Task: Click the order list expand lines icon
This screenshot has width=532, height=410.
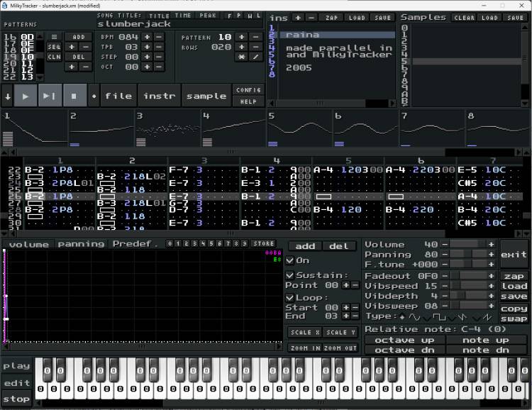Action: click(x=55, y=37)
